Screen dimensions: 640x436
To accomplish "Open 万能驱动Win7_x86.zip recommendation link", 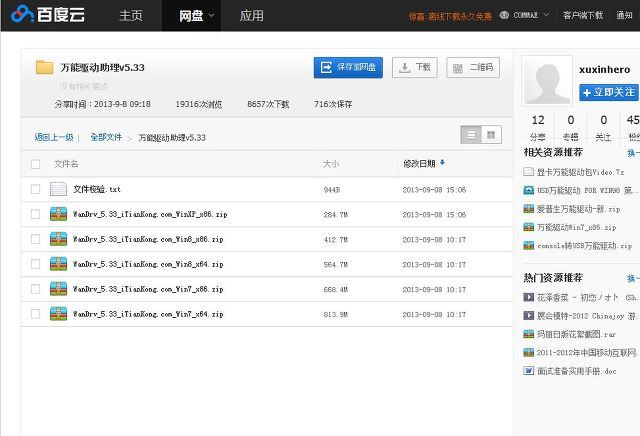I will pos(576,227).
